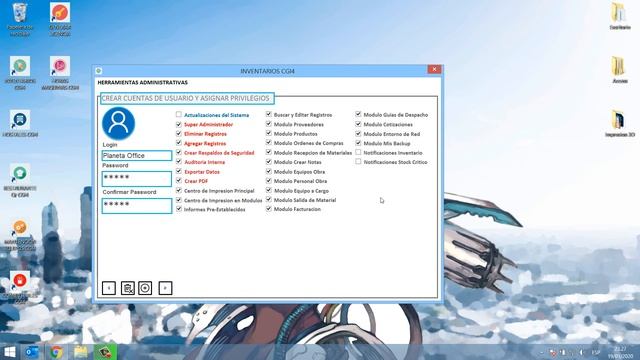This screenshot has height=360, width=640.
Task: Open the Windows Start button
Action: pos(9,352)
